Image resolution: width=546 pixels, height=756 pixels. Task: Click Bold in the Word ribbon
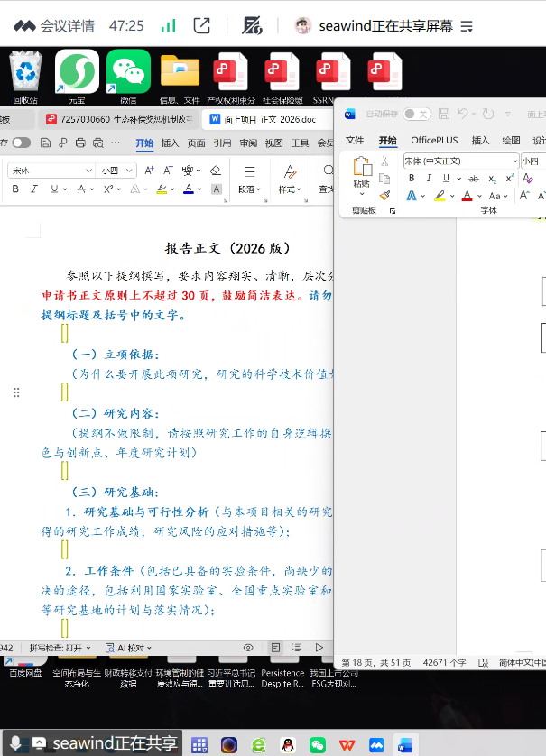[412, 179]
